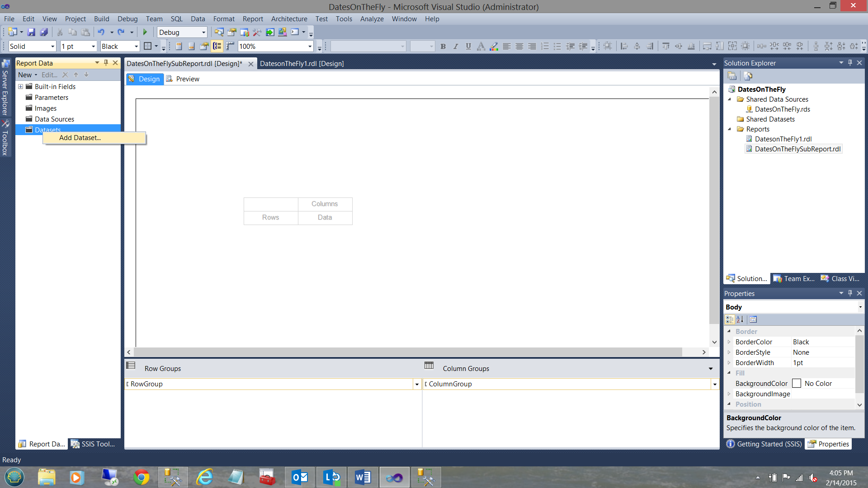Click the sort alphabetically icon in Properties
This screenshot has width=868, height=488.
pyautogui.click(x=740, y=319)
